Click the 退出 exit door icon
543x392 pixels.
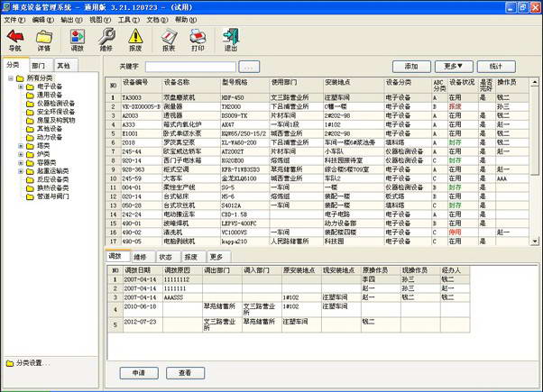click(231, 37)
